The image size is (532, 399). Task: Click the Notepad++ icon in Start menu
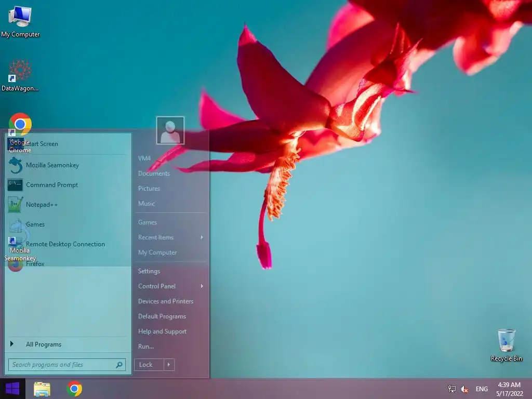tap(15, 205)
